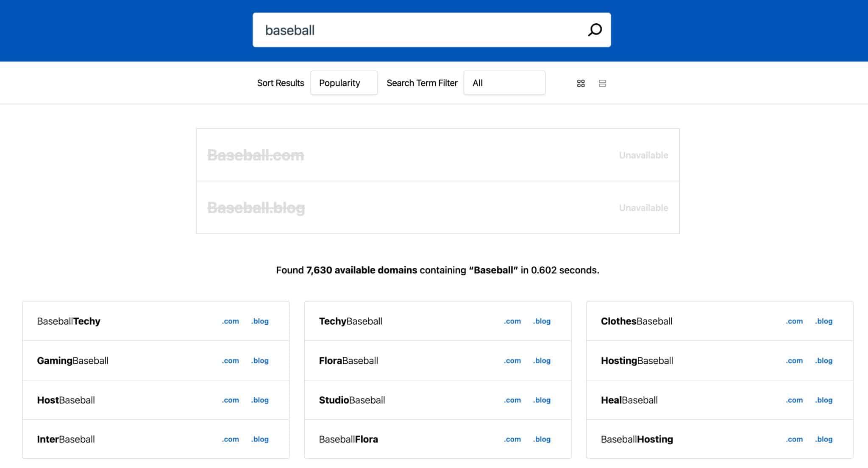Open the Sort Results Popularity dropdown
Image resolution: width=868 pixels, height=468 pixels.
click(x=344, y=83)
